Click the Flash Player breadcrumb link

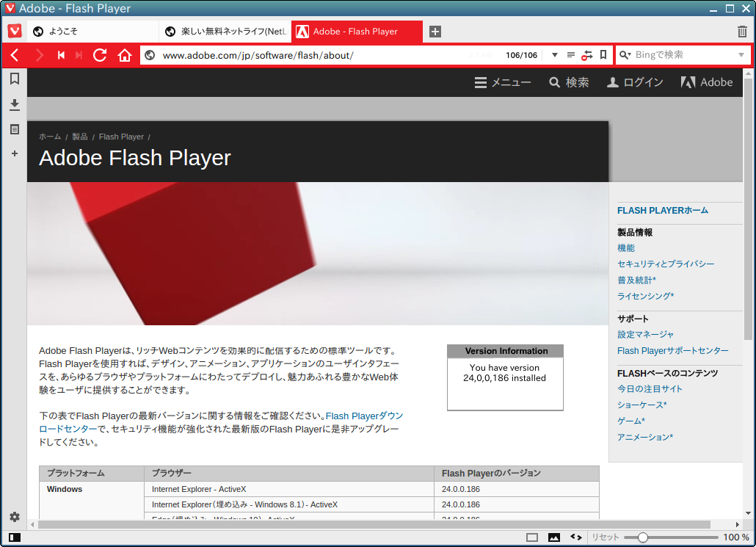point(121,137)
